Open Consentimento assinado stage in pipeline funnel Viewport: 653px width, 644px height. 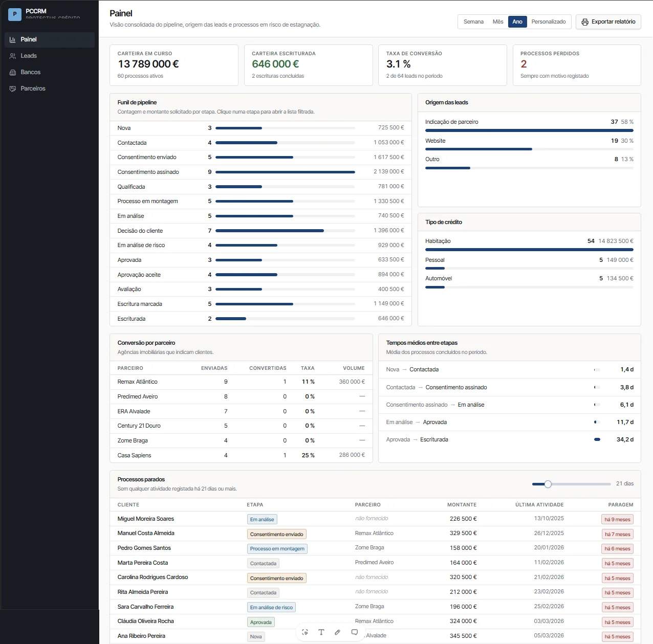point(260,172)
